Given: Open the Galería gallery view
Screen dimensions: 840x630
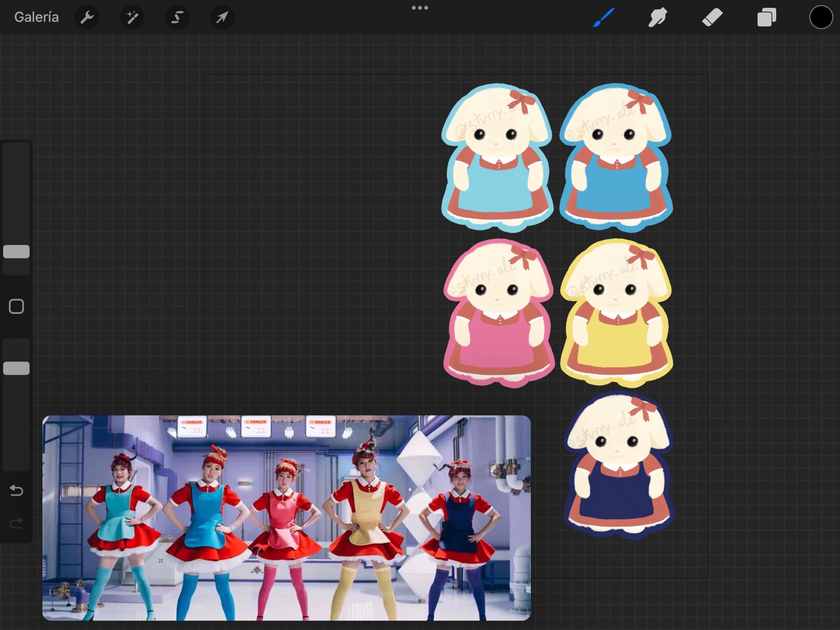Looking at the screenshot, I should pyautogui.click(x=37, y=17).
